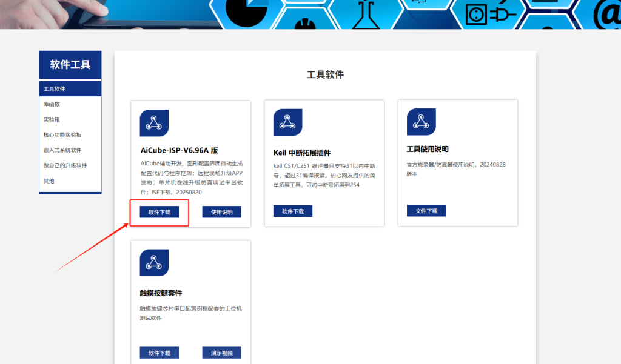Open the 实验箱 sidebar section
The width and height of the screenshot is (621, 364).
tap(52, 119)
